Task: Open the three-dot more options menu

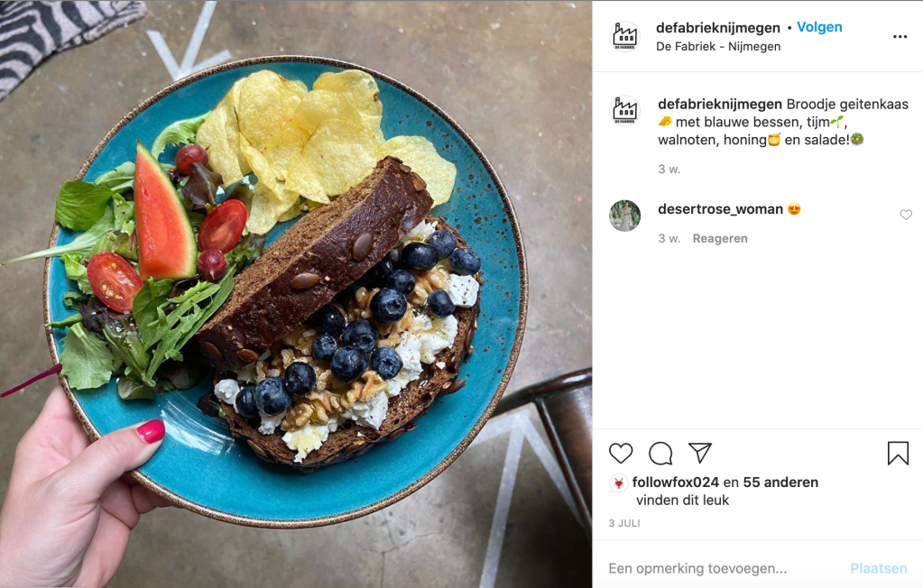Action: [x=900, y=36]
